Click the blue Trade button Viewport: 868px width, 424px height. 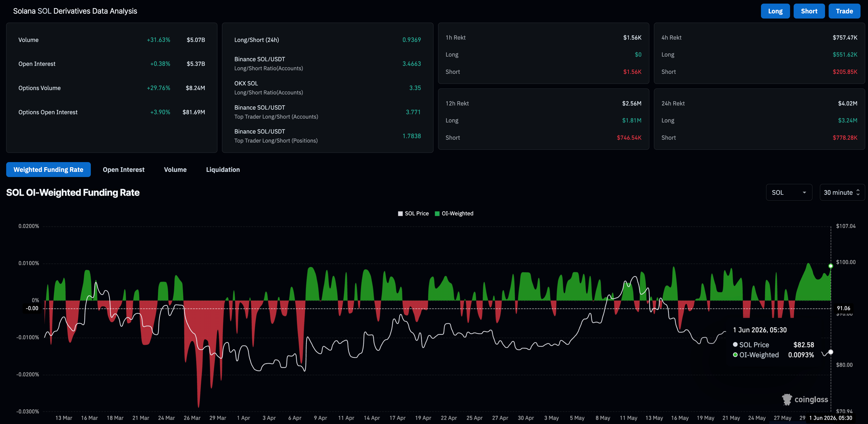pos(844,11)
